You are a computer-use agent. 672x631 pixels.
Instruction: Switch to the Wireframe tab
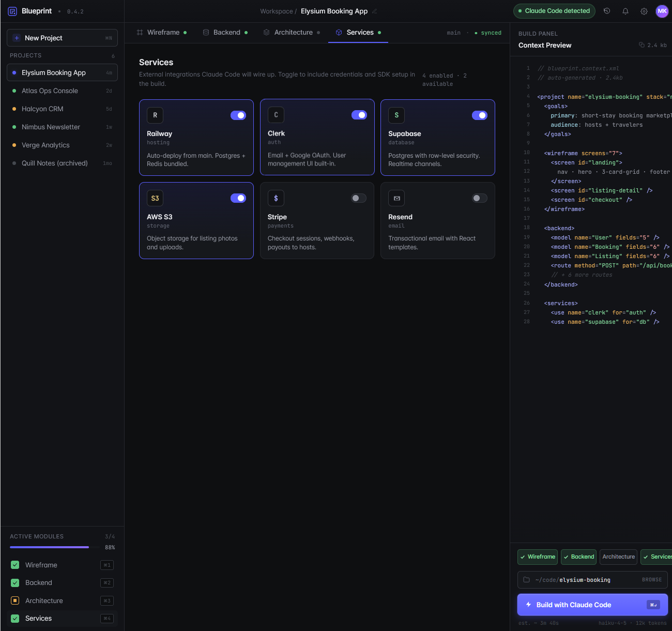[x=162, y=33]
